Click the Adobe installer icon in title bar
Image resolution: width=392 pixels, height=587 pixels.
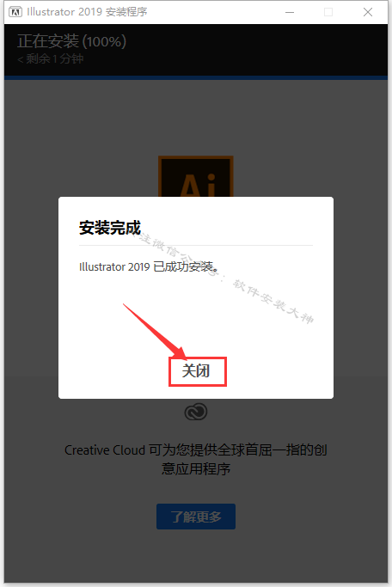[15, 12]
